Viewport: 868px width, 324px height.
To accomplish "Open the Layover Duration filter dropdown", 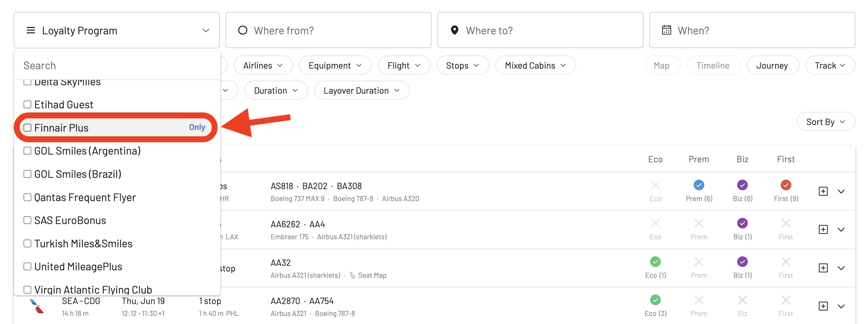I will [362, 90].
